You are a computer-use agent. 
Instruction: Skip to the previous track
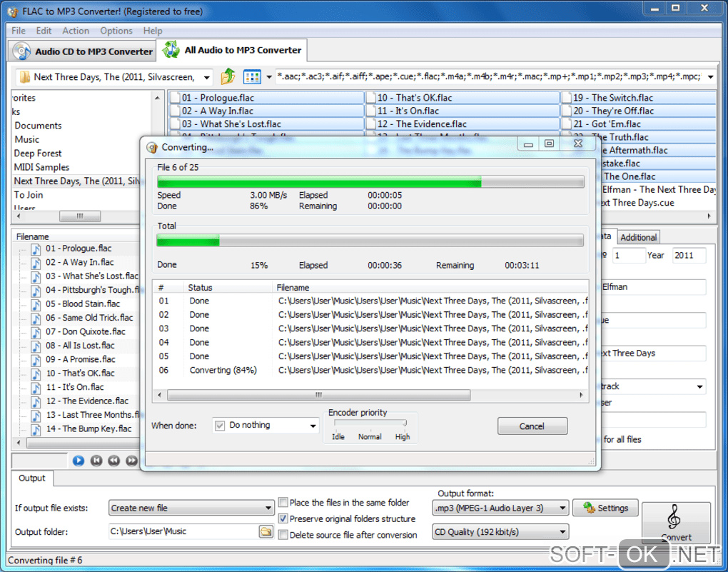96,461
